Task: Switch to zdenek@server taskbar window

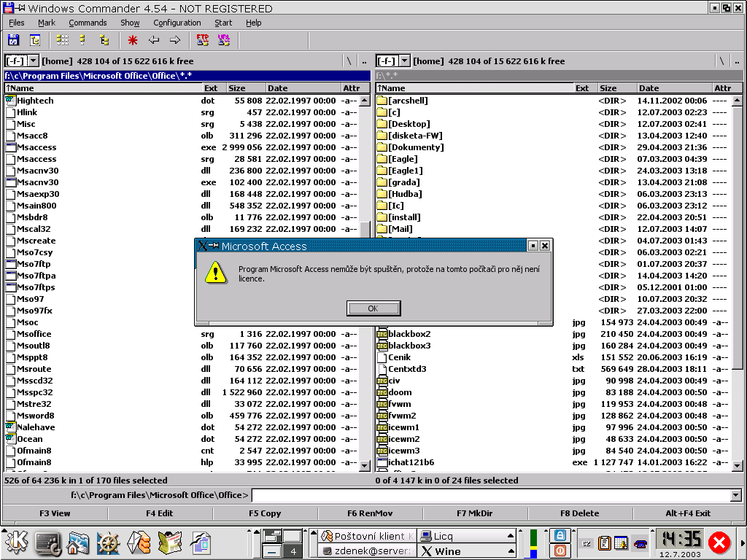Action: click(x=368, y=551)
